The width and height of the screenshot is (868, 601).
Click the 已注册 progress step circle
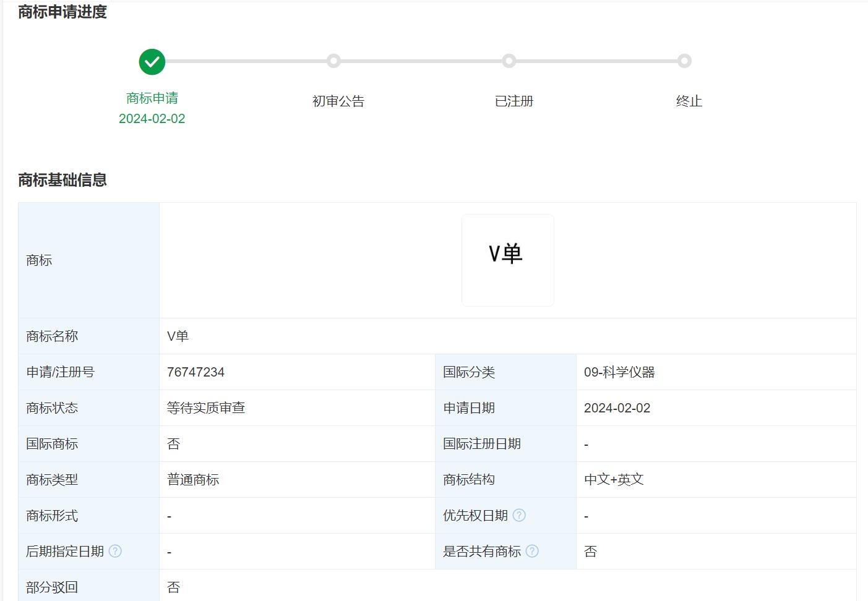pos(509,61)
